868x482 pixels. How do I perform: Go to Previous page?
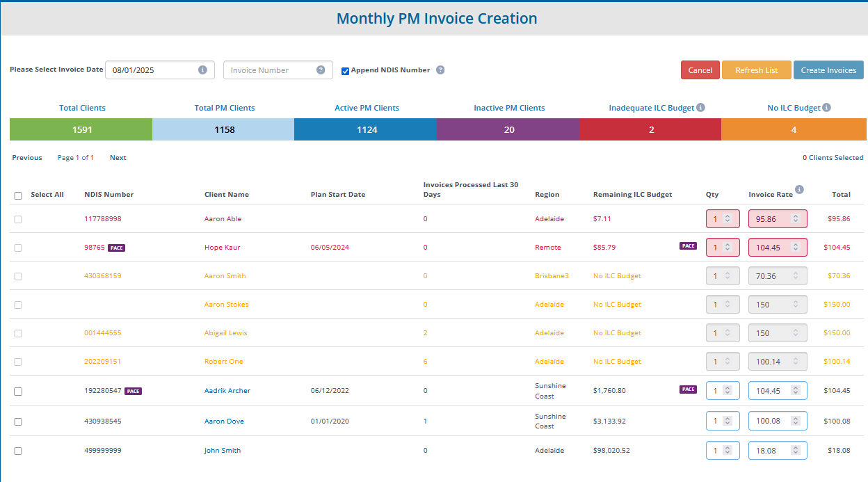(27, 158)
